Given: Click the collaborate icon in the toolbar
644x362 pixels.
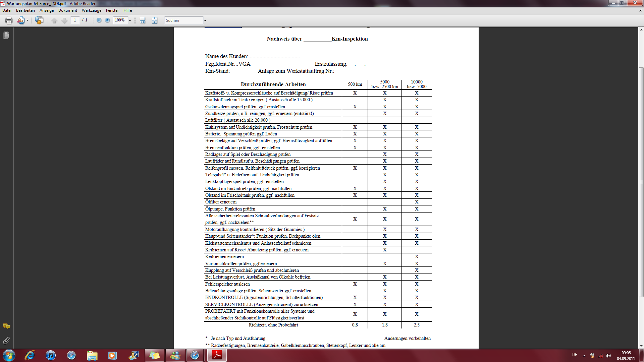Looking at the screenshot, I should point(21,20).
